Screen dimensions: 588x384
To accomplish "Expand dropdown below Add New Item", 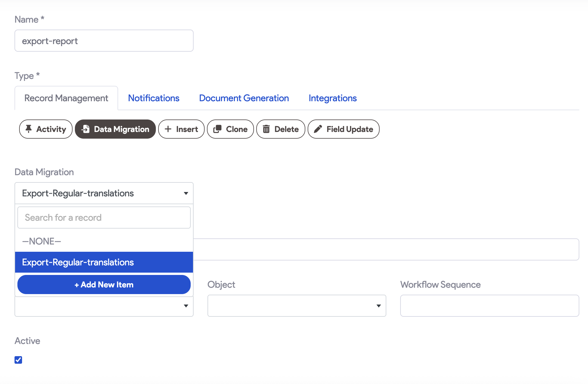I will pyautogui.click(x=186, y=306).
